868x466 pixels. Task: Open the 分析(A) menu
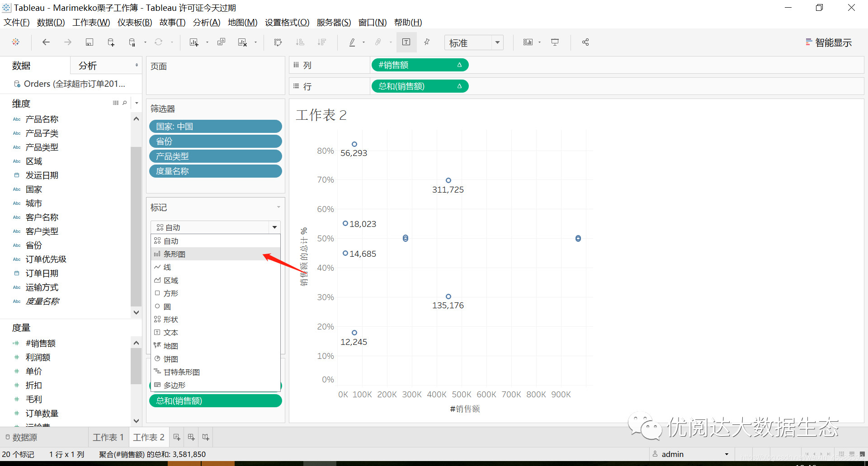(207, 22)
